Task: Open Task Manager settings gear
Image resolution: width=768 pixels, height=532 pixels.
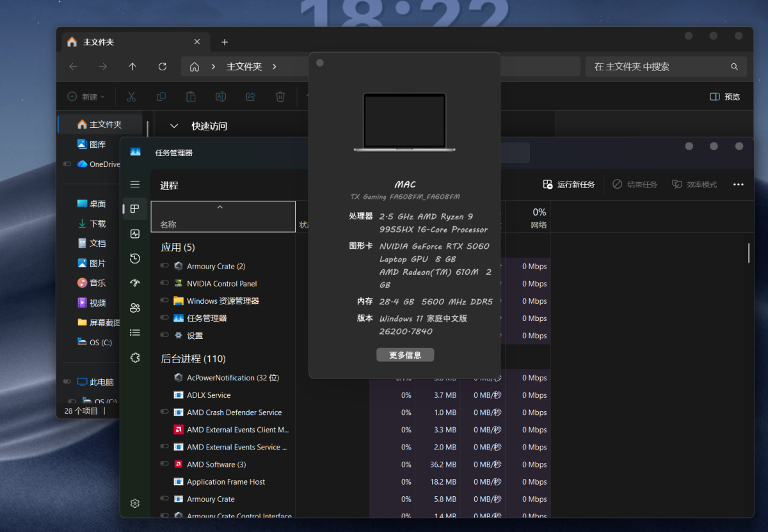Action: (134, 503)
